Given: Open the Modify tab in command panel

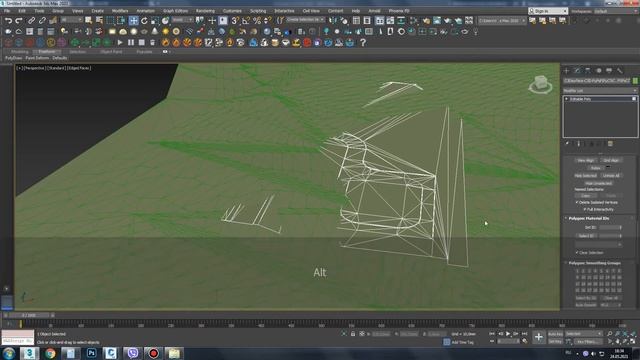Looking at the screenshot, I should (x=577, y=71).
